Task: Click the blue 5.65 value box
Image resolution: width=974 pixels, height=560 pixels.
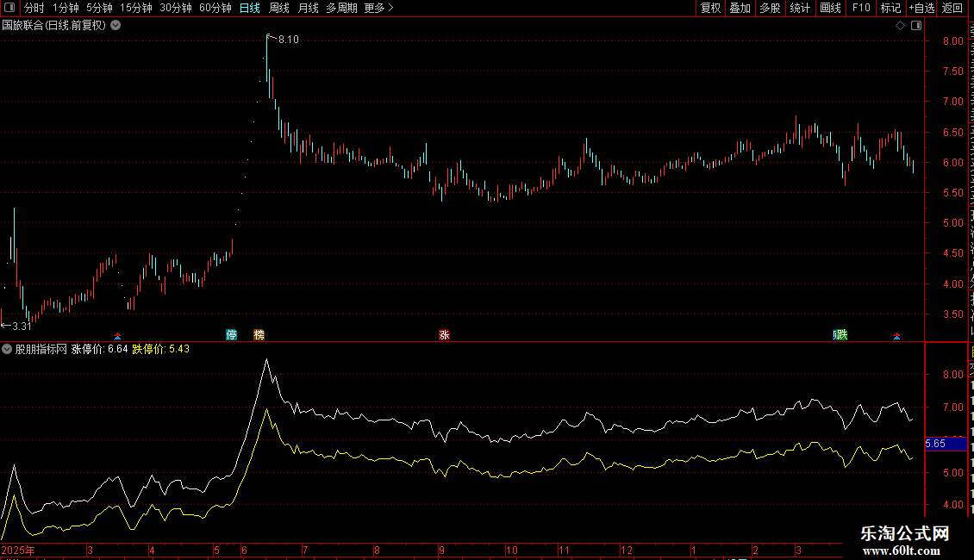Action: click(946, 444)
